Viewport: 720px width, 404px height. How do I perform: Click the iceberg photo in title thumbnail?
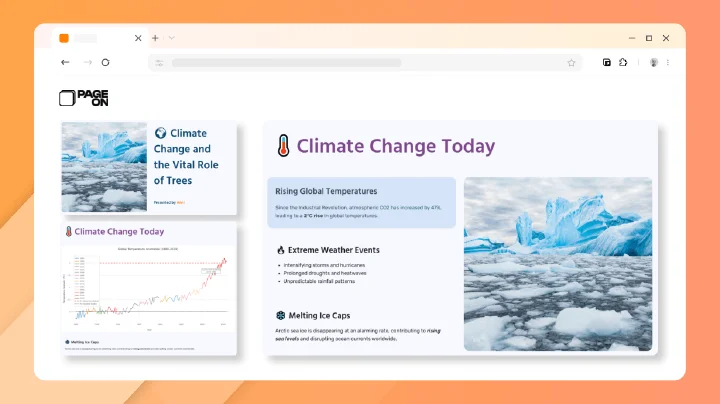pyautogui.click(x=104, y=167)
